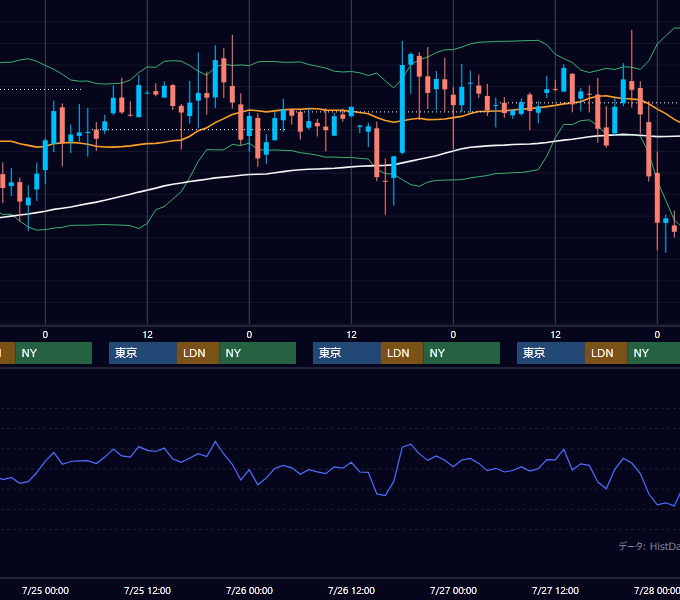Select the NY session block ending after 7/26 00:00
Viewport: 680px width, 600px height.
[258, 353]
